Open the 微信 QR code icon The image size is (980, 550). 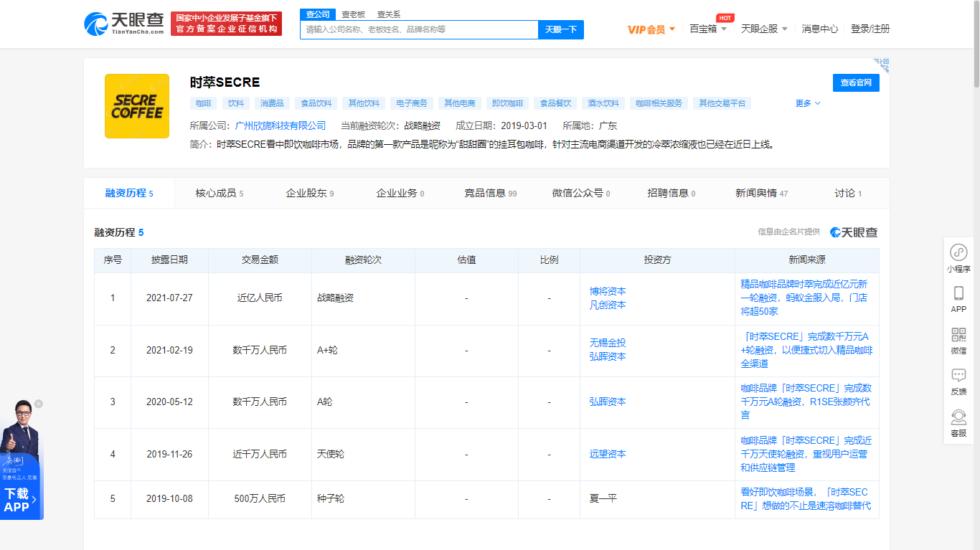click(958, 335)
